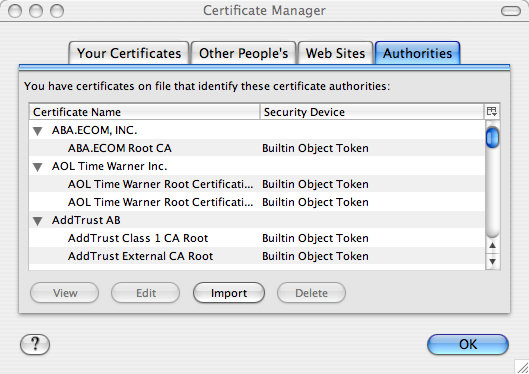Sort by Certificate Name column header
The height and width of the screenshot is (374, 529).
(x=145, y=112)
